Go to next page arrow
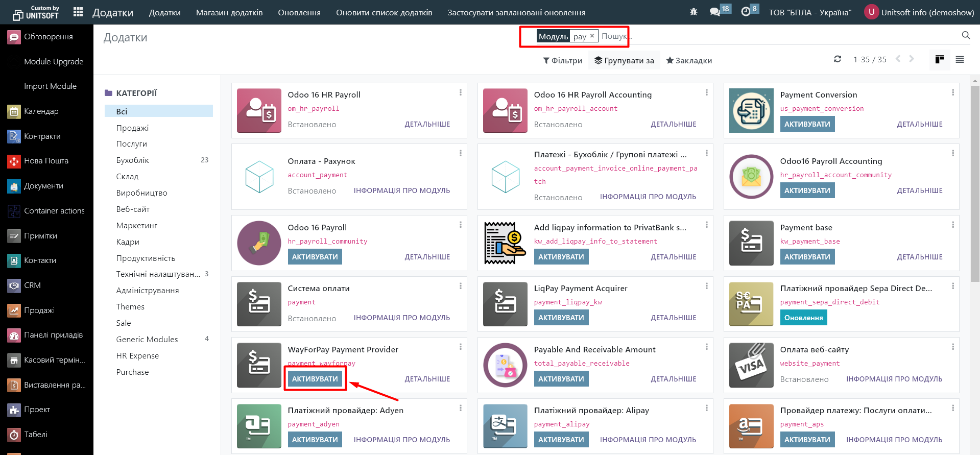Image resolution: width=980 pixels, height=455 pixels. [x=912, y=59]
